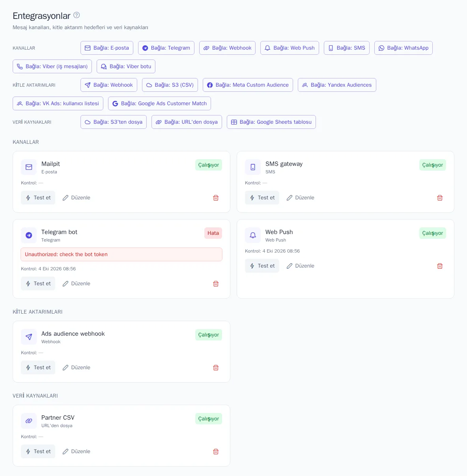Remove Partner CSV using trash icon
The image size is (467, 476).
[216, 452]
